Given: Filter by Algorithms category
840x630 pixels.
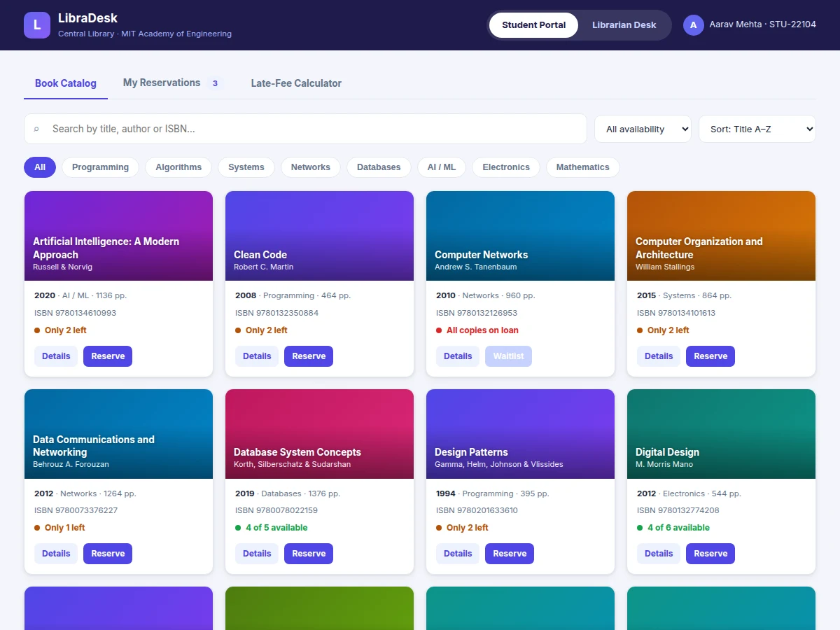Looking at the screenshot, I should (178, 167).
